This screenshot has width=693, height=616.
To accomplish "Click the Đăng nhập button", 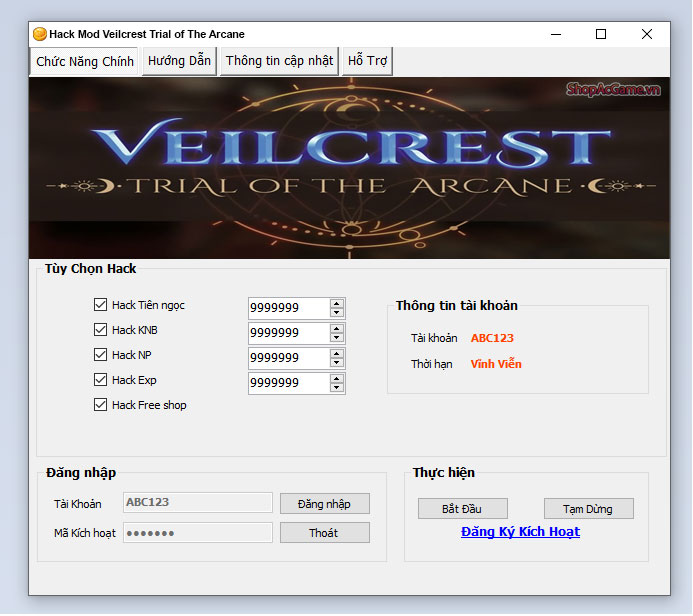I will [x=324, y=504].
